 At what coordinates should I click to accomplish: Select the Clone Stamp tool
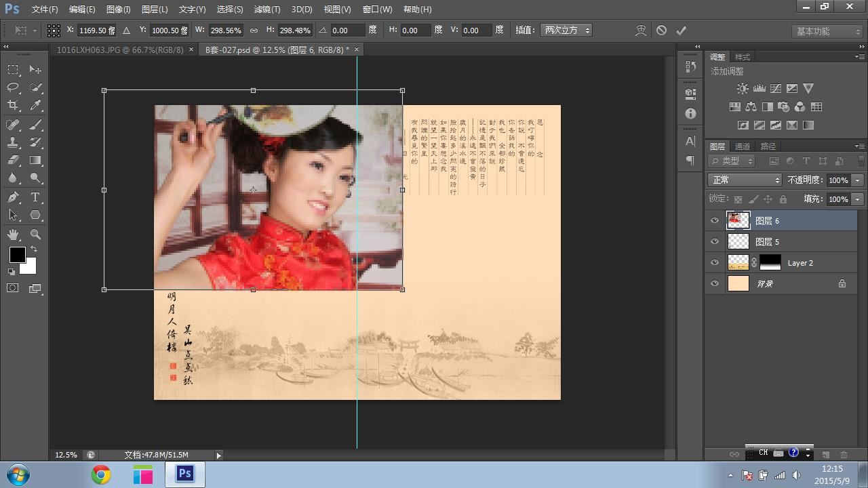(x=13, y=142)
